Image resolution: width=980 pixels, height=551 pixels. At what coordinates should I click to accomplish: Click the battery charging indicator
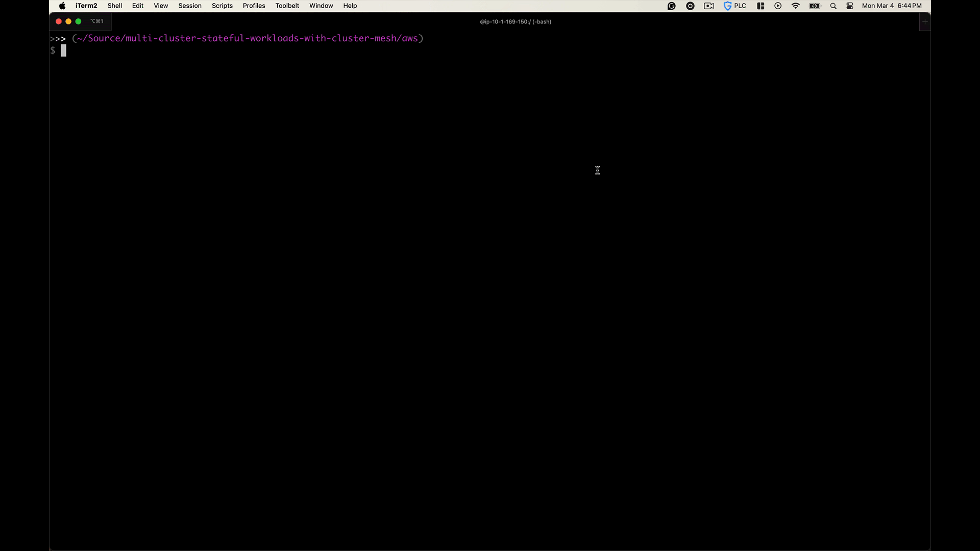point(814,6)
